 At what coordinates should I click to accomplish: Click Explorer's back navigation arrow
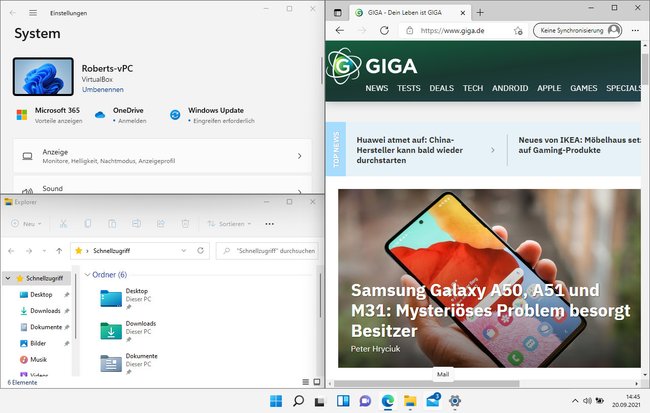click(11, 251)
